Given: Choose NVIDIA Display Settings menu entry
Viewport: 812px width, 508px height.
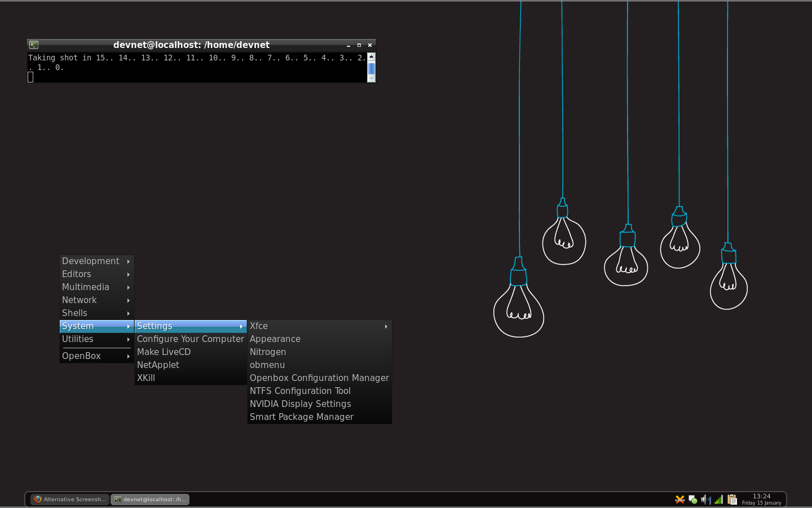Looking at the screenshot, I should click(300, 404).
